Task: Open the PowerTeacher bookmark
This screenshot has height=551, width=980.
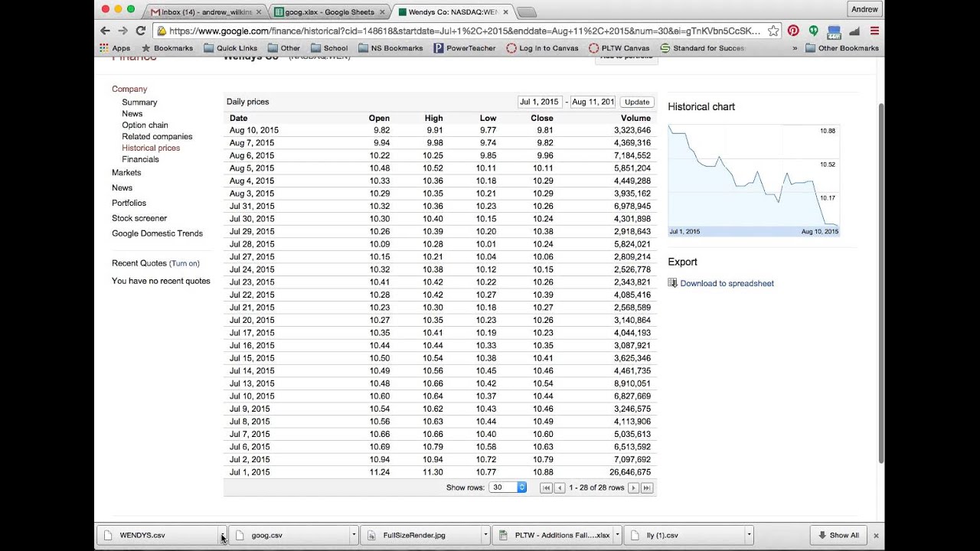Action: [465, 47]
